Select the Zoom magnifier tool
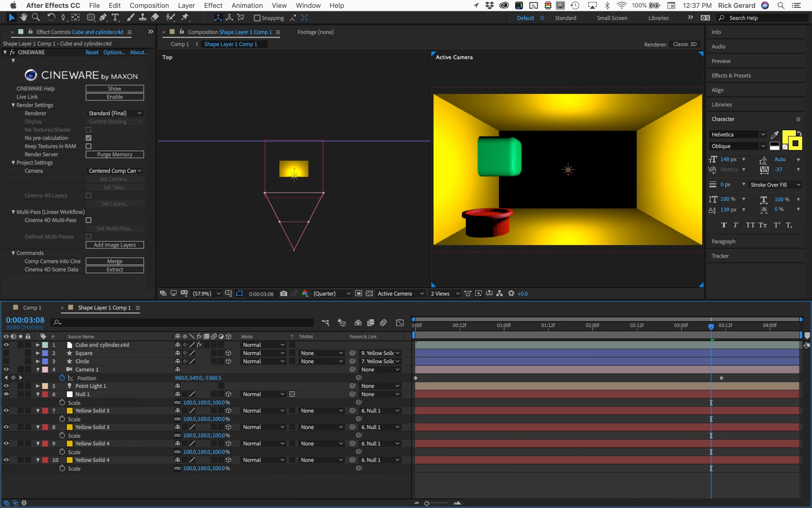812x508 pixels. [36, 17]
